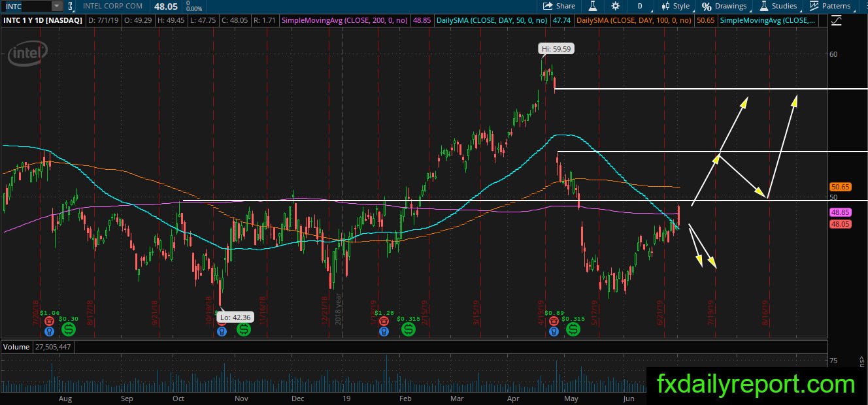Click the 12/21/18 expiration marker
The image size is (868, 405).
coord(324,312)
